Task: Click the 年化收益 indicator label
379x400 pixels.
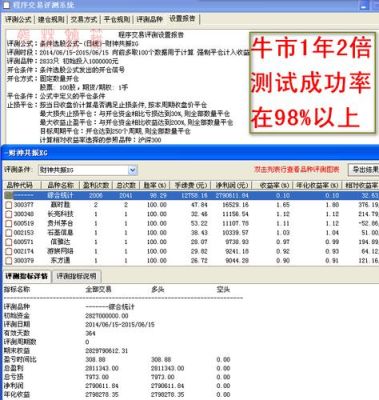Action: coord(17,394)
